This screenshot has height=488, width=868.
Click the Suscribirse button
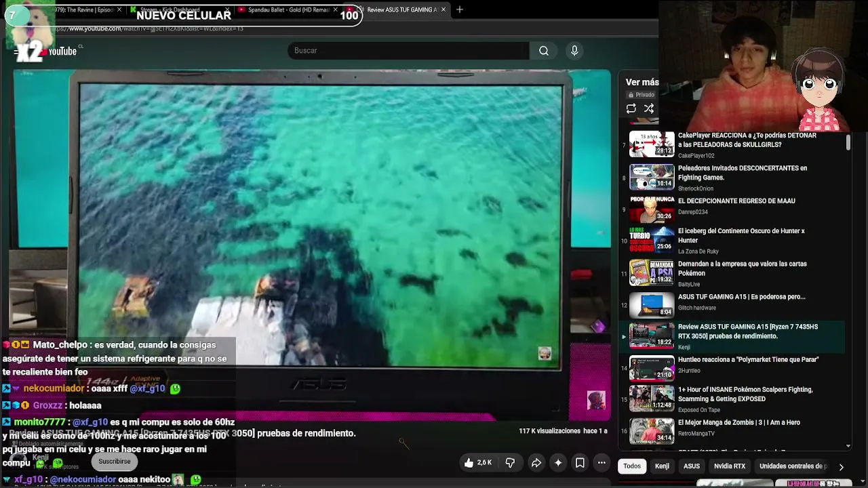pyautogui.click(x=115, y=462)
